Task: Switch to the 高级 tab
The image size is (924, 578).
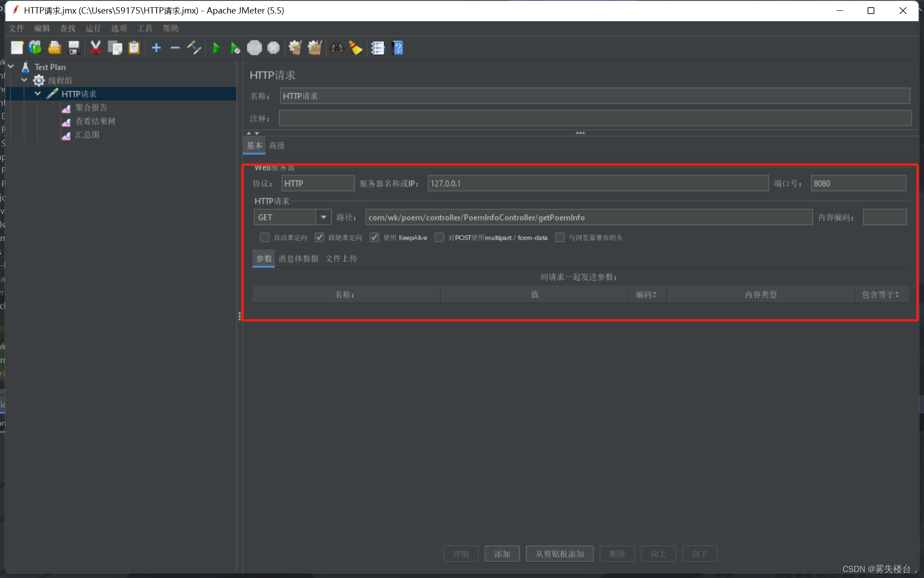Action: pyautogui.click(x=277, y=145)
